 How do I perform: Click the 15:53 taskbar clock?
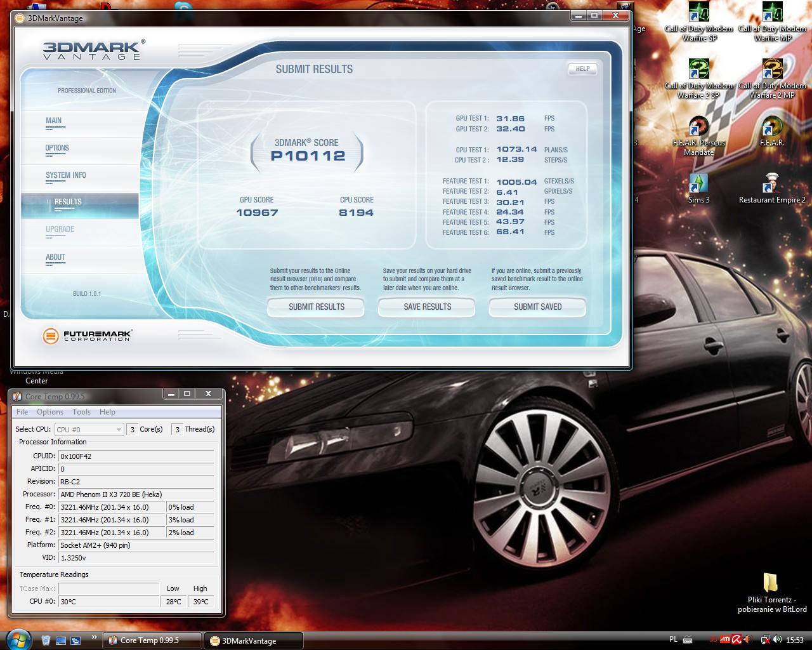tap(795, 640)
